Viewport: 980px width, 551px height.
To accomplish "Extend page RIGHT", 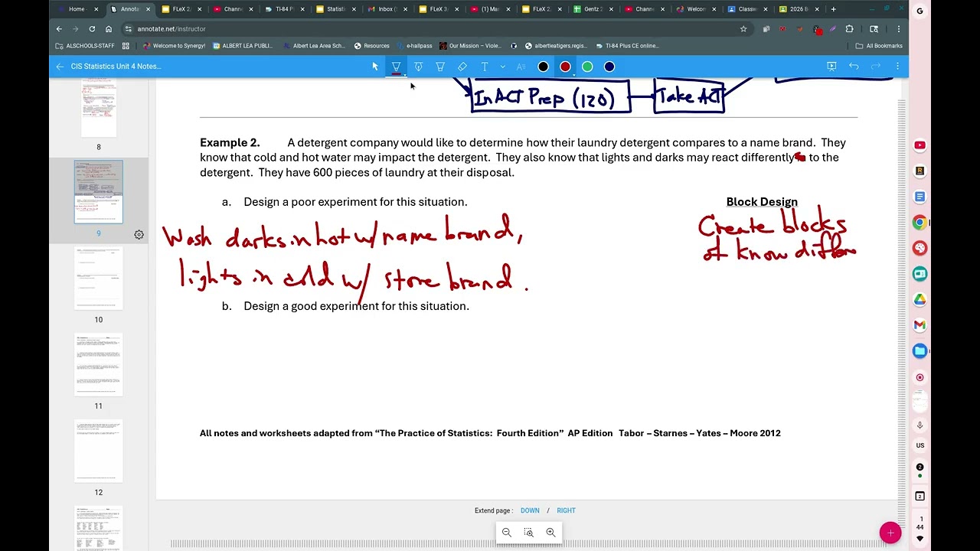I will point(566,510).
